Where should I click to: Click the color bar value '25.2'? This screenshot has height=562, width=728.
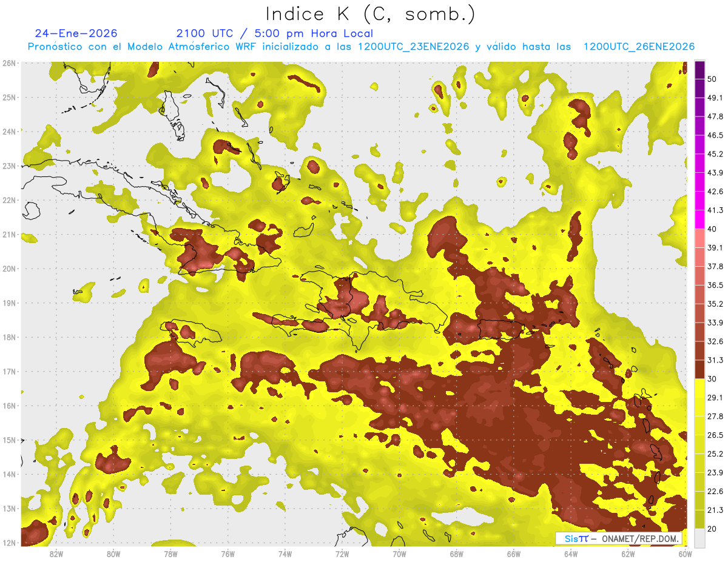tap(715, 454)
